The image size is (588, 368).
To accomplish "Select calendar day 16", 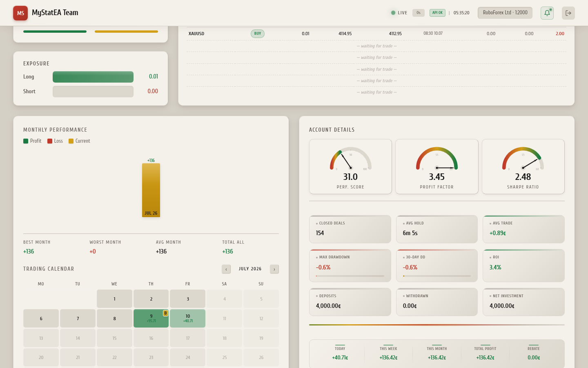I will [x=151, y=338].
